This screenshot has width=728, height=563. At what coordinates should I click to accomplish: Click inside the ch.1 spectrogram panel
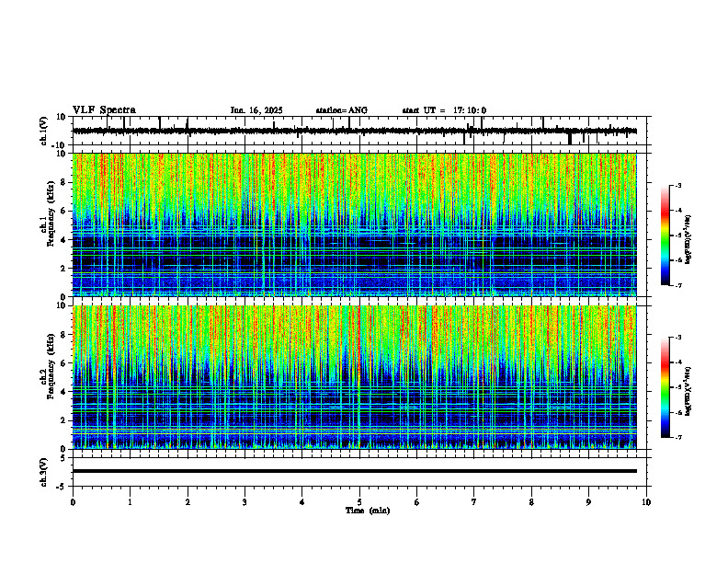click(x=355, y=224)
